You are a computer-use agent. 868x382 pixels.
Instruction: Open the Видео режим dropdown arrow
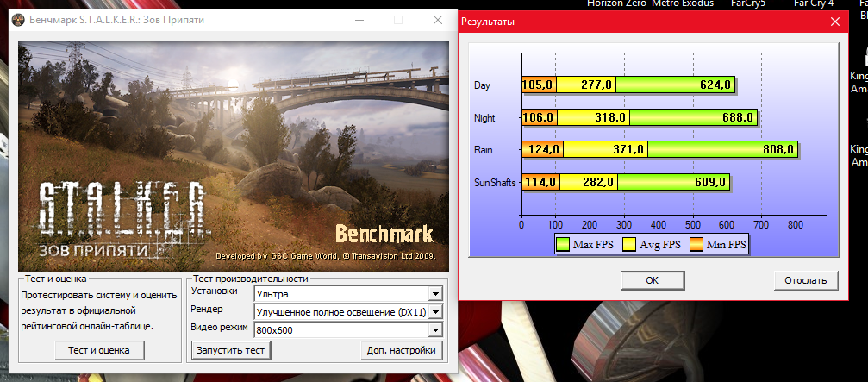pyautogui.click(x=436, y=330)
